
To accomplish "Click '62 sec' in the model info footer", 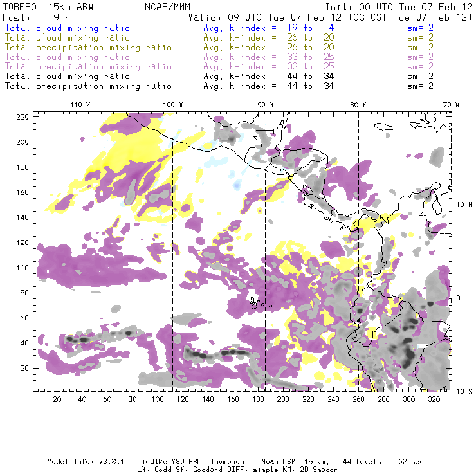I will coord(411,462).
